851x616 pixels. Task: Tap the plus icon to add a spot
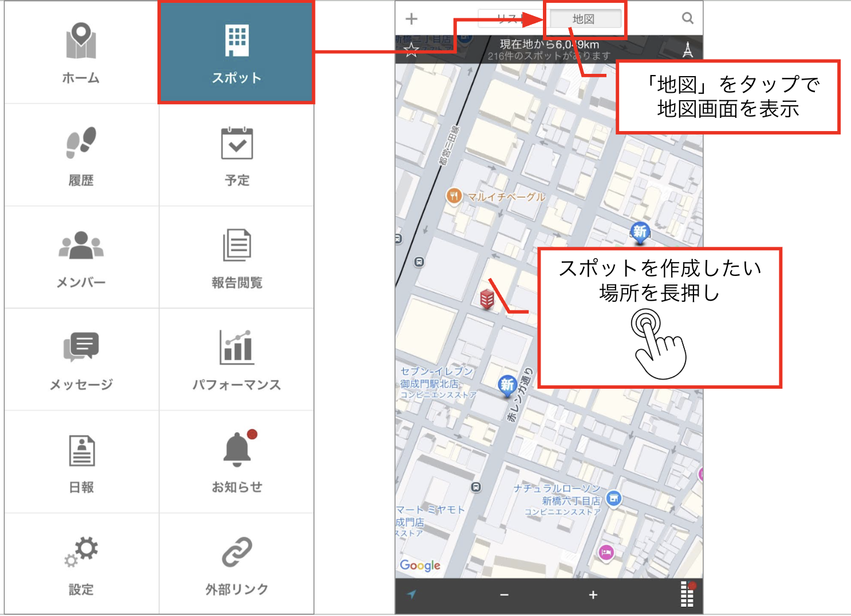tap(411, 19)
